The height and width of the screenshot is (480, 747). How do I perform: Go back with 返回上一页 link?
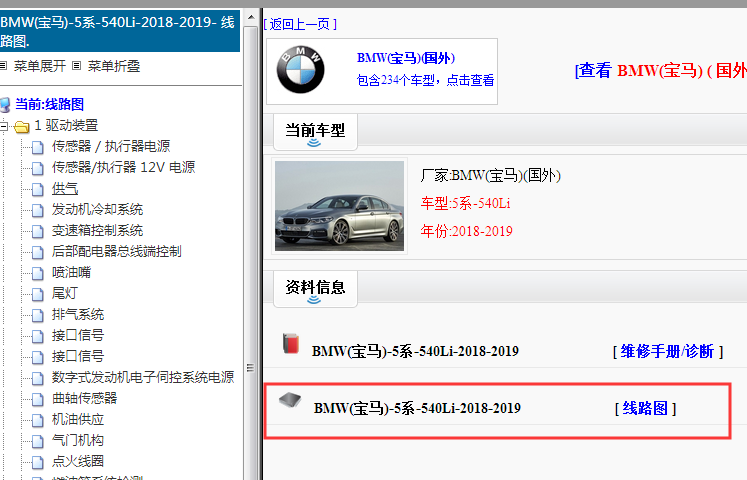(x=300, y=24)
